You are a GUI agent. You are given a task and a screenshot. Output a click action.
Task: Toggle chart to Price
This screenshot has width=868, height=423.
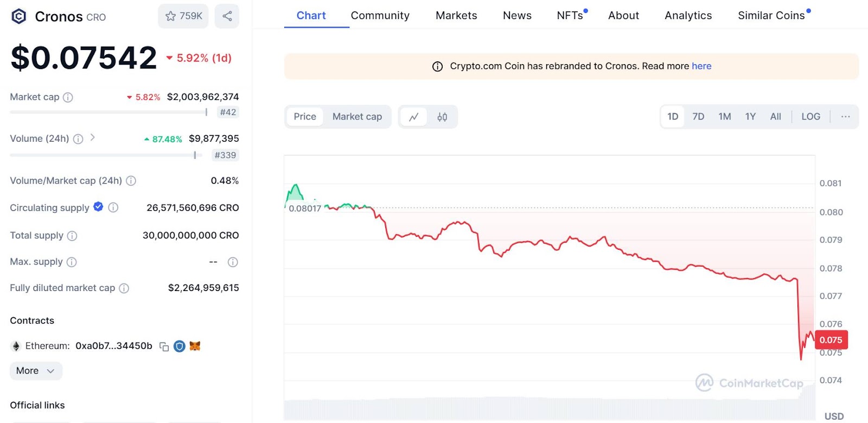(305, 117)
